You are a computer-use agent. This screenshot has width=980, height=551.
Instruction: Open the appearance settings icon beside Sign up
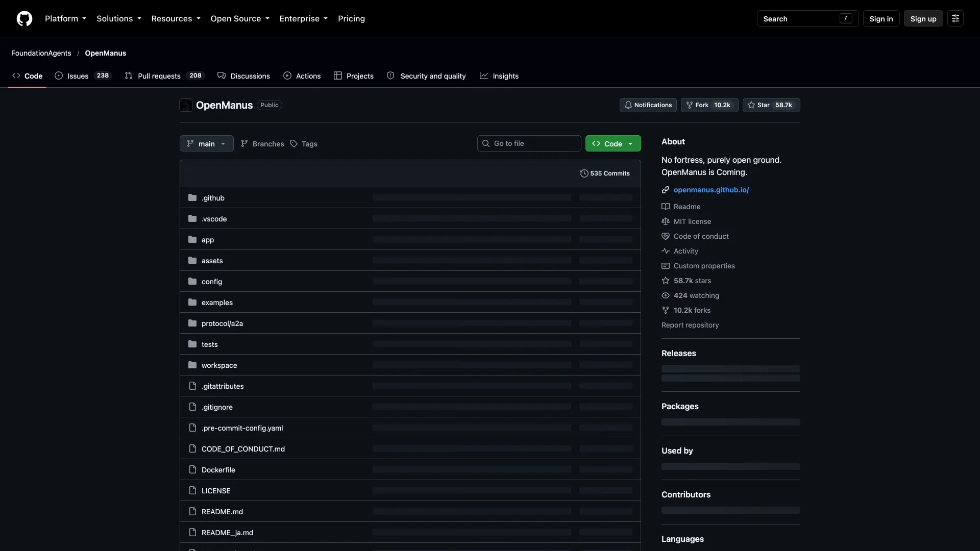(955, 18)
